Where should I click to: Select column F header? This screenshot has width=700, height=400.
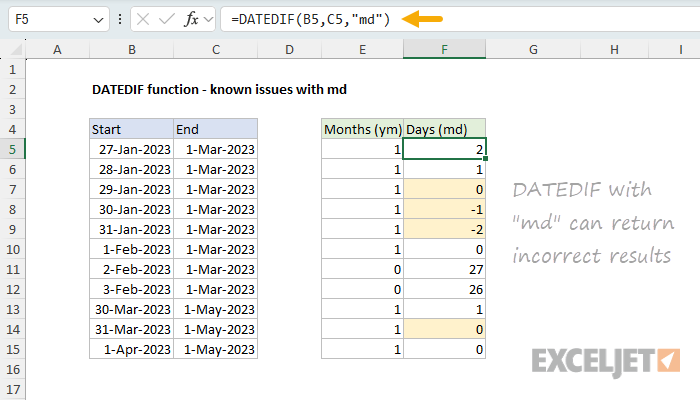444,49
